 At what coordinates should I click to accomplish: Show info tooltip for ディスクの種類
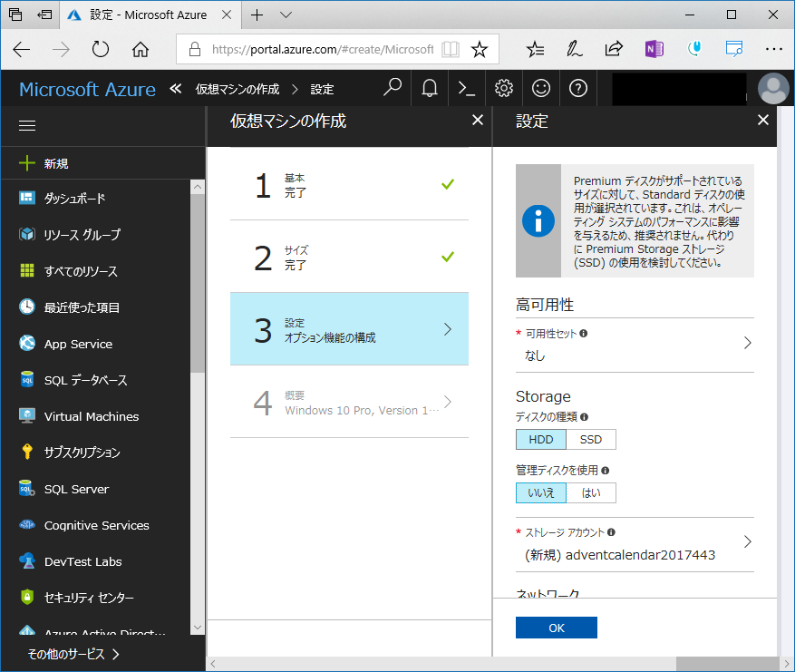coord(584,417)
